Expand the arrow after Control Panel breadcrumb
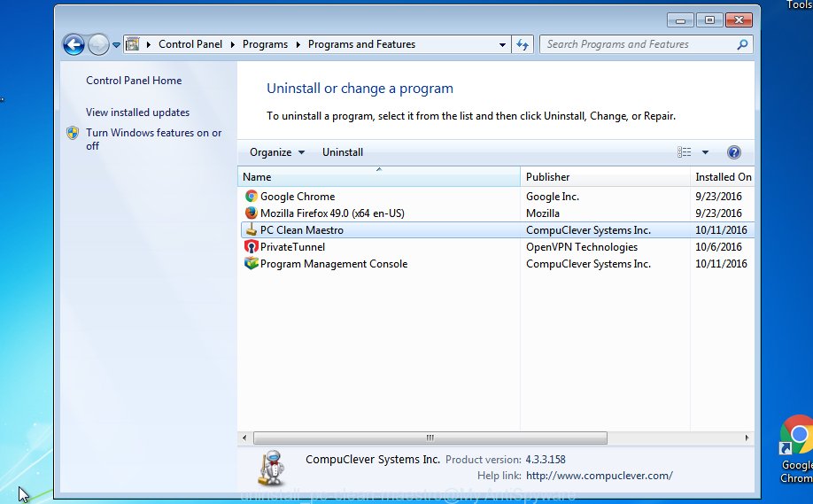This screenshot has width=813, height=504. click(x=232, y=44)
